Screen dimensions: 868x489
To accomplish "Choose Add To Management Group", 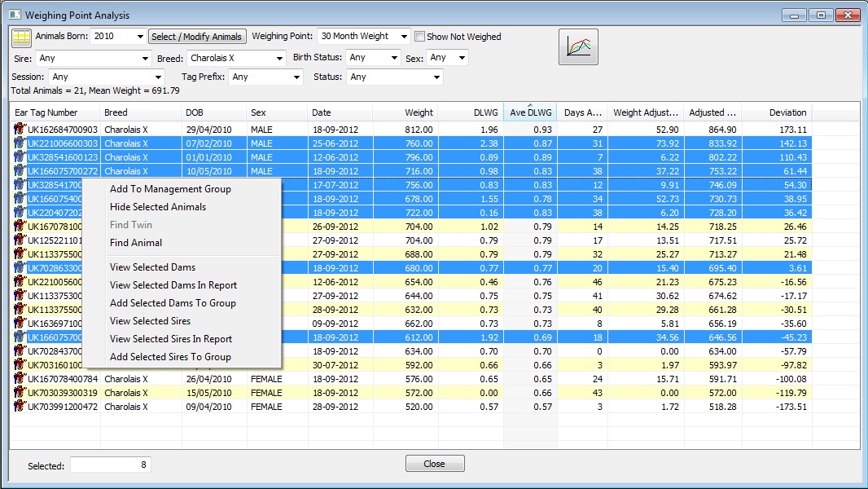I will click(170, 189).
